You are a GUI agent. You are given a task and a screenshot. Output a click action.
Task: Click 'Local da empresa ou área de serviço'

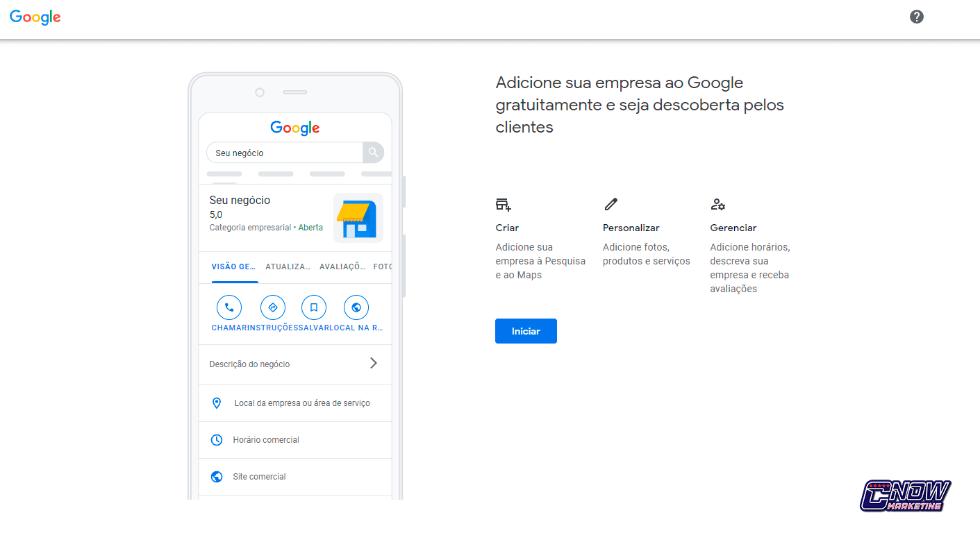tap(302, 403)
